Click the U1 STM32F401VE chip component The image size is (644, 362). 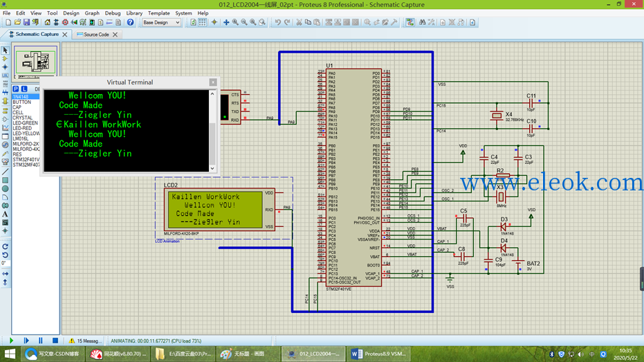click(353, 177)
